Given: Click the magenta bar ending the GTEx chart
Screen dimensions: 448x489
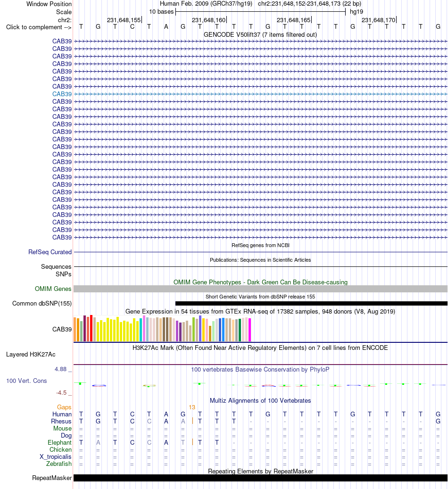Looking at the screenshot, I should point(249,330).
